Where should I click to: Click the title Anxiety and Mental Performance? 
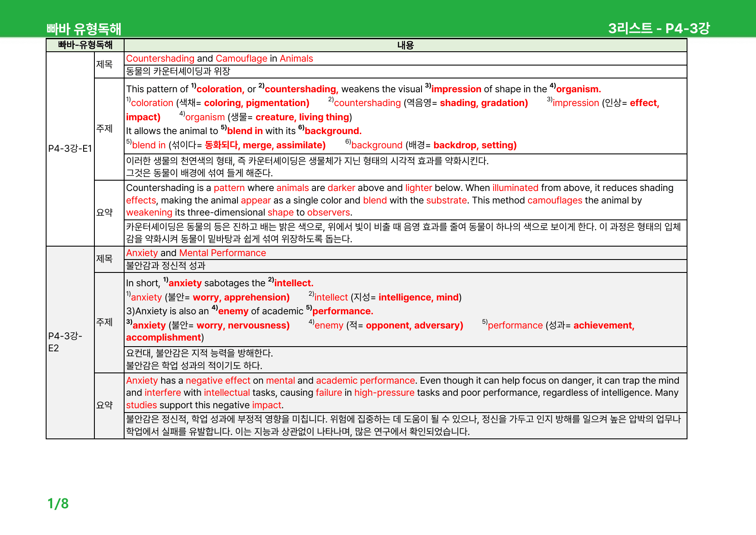point(196,253)
